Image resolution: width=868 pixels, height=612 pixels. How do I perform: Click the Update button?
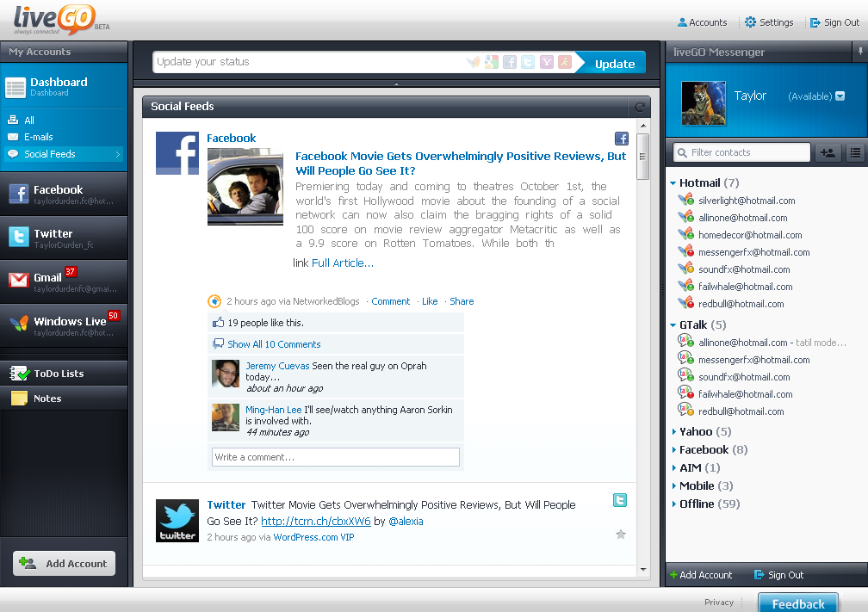(x=610, y=63)
